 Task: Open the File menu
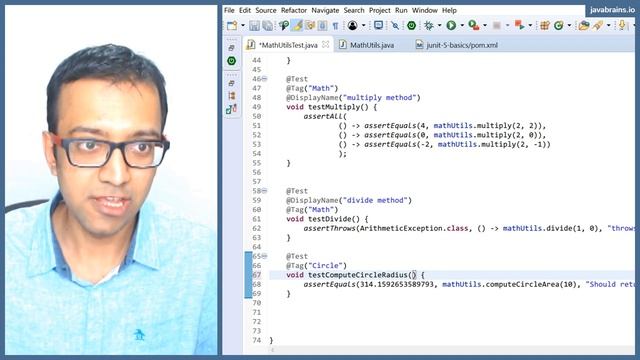pos(229,10)
